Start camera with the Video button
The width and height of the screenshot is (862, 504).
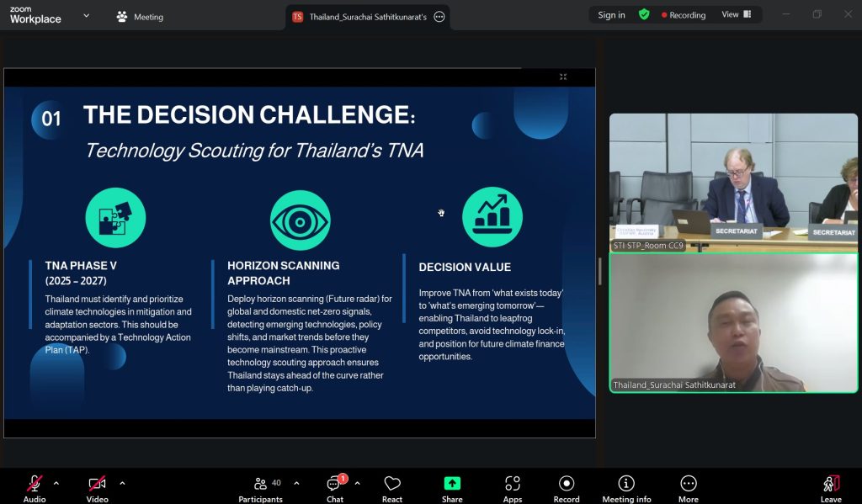point(97,487)
